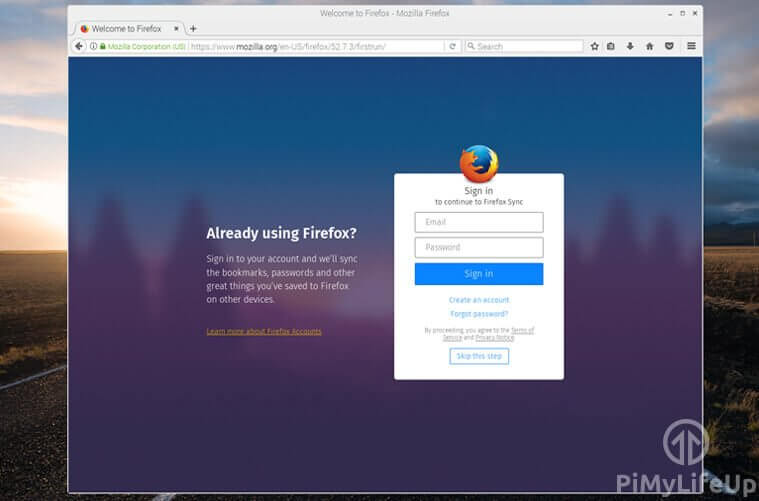This screenshot has width=759, height=501.
Task: Close the Firefox window
Action: click(x=695, y=14)
